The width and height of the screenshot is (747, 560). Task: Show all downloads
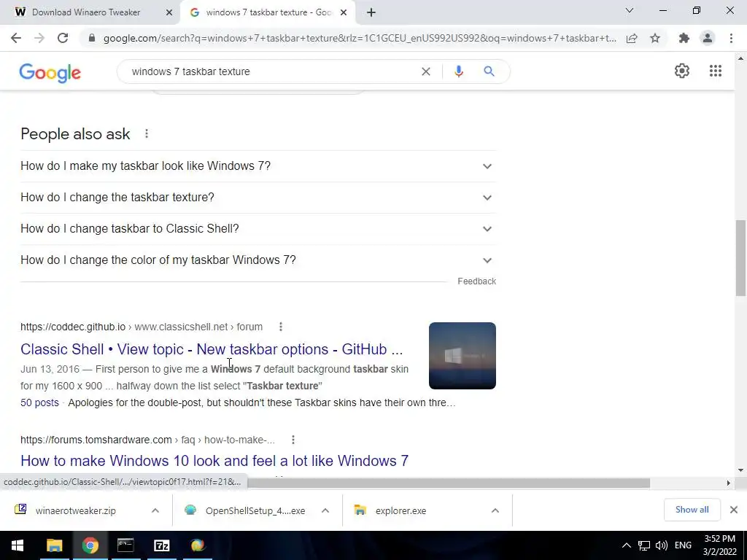[x=692, y=510]
